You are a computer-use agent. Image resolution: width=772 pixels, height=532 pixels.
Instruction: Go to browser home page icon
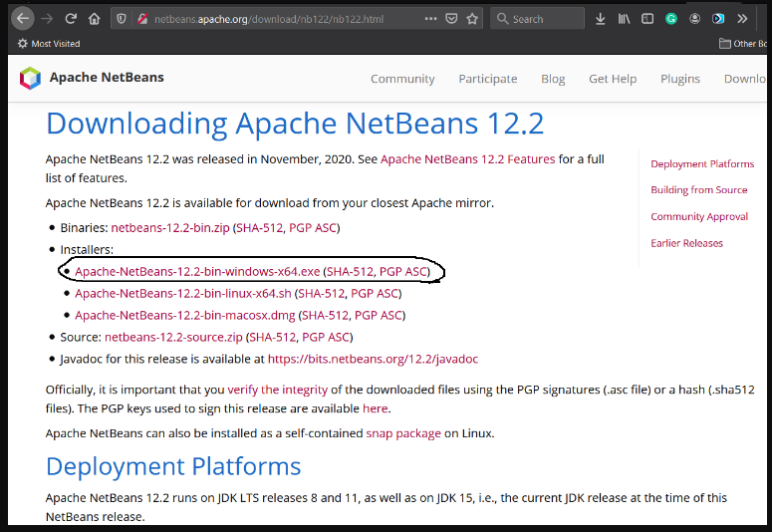pos(94,19)
